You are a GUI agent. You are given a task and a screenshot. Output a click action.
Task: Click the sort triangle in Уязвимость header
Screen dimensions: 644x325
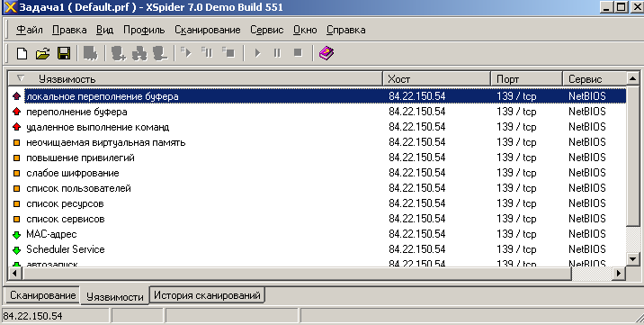(x=21, y=78)
